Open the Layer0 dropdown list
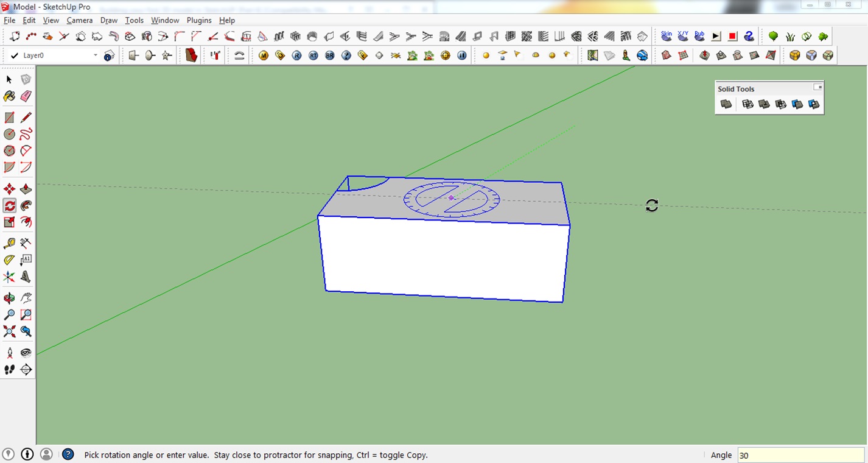Screen dimensions: 868x463 [94, 55]
